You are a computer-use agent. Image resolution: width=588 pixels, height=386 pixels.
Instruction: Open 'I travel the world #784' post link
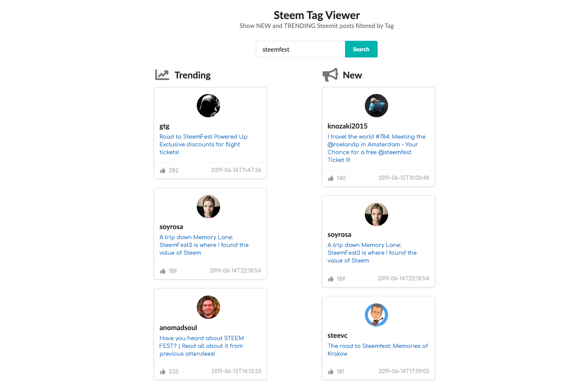(376, 148)
